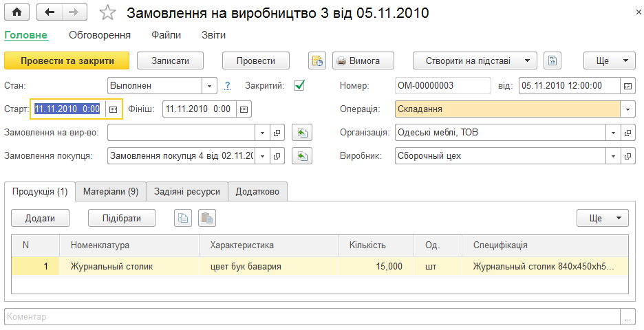
Task: Open product selection with Підібрати
Action: pos(122,218)
